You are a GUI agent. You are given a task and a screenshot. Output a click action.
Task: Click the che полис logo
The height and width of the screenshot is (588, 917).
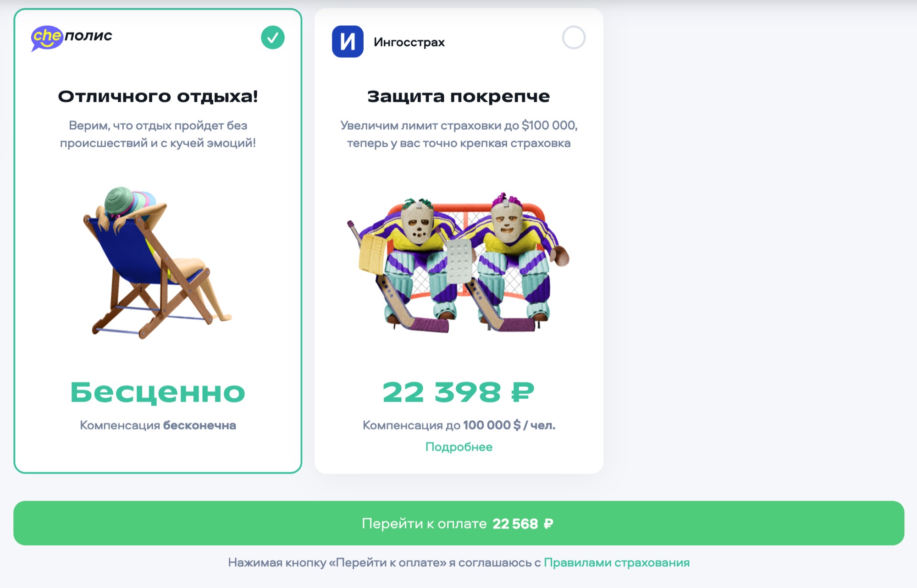[72, 38]
